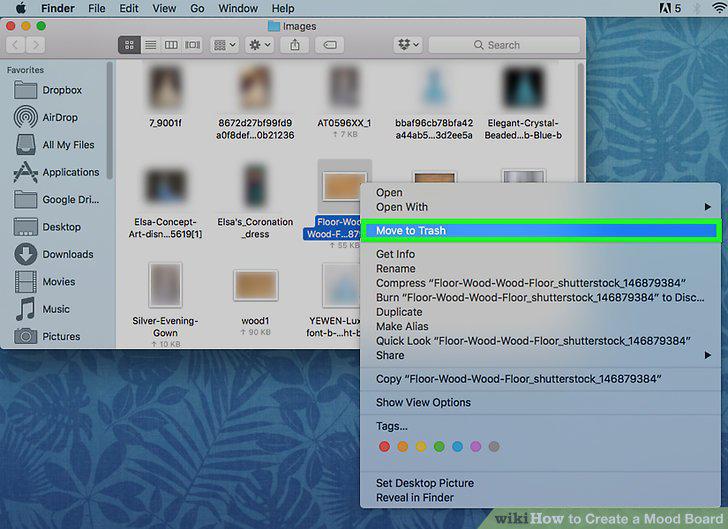
Task: Apply the green tag color
Action: pos(439,447)
